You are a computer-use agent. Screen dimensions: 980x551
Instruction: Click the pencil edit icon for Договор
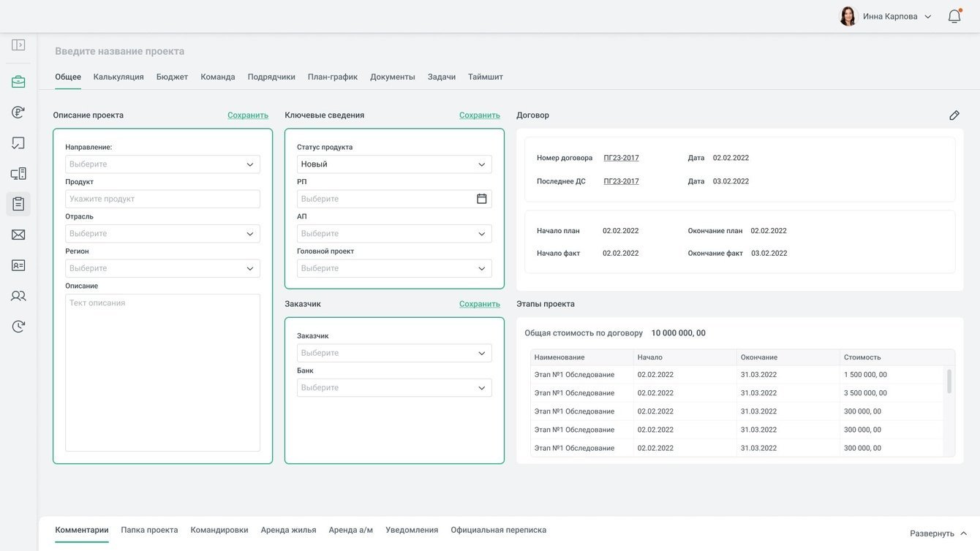[x=954, y=115]
